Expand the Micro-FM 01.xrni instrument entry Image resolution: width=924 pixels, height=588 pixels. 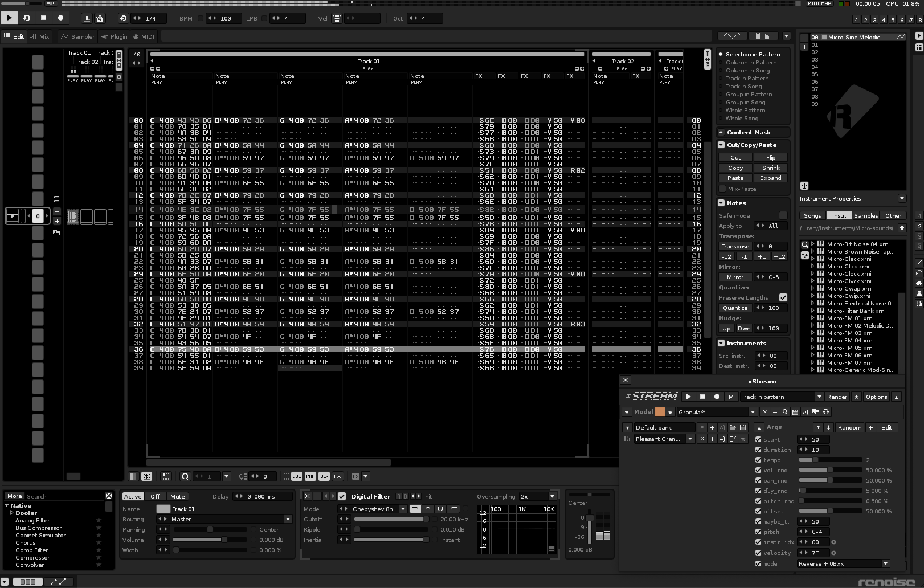coord(812,318)
